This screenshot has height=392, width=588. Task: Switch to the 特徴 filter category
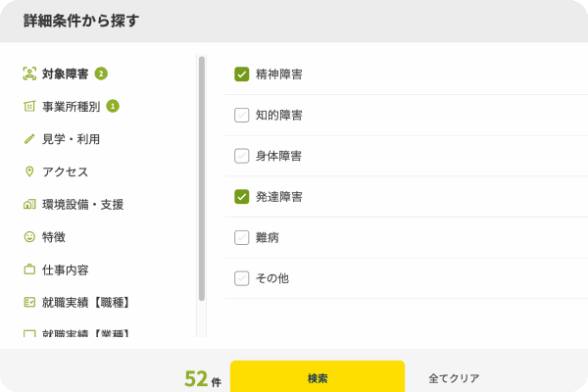[x=55, y=237]
